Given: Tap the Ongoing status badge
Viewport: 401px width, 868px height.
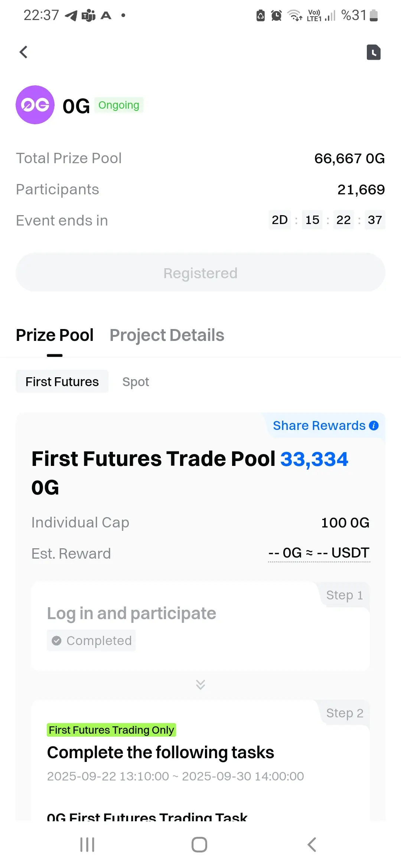Looking at the screenshot, I should pos(119,105).
